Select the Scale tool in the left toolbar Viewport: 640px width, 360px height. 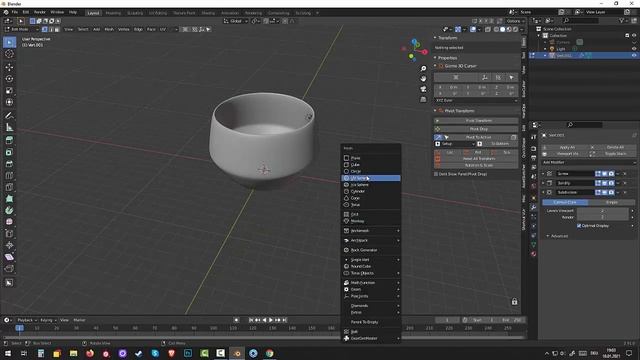pyautogui.click(x=9, y=91)
